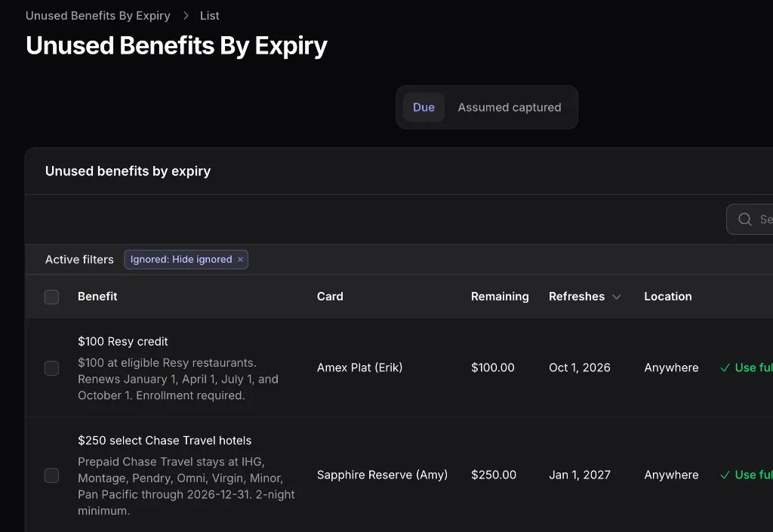This screenshot has height=532, width=773.
Task: Remove the Ignored: Hide ignored filter
Action: point(240,260)
